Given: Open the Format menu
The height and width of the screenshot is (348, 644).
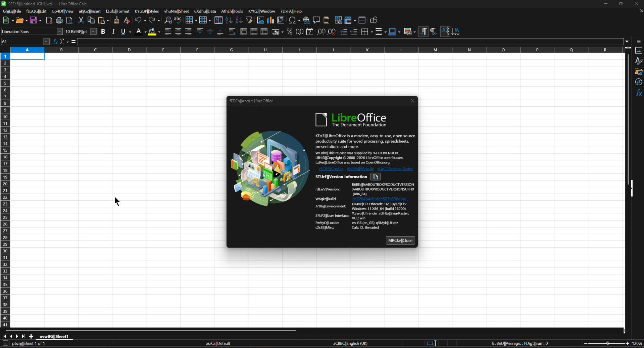Looking at the screenshot, I should [117, 11].
